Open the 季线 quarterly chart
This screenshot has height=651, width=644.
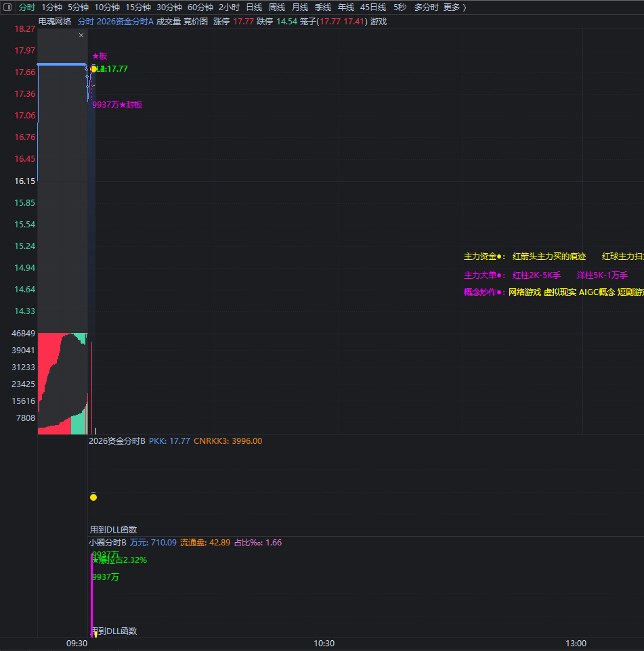coord(323,7)
